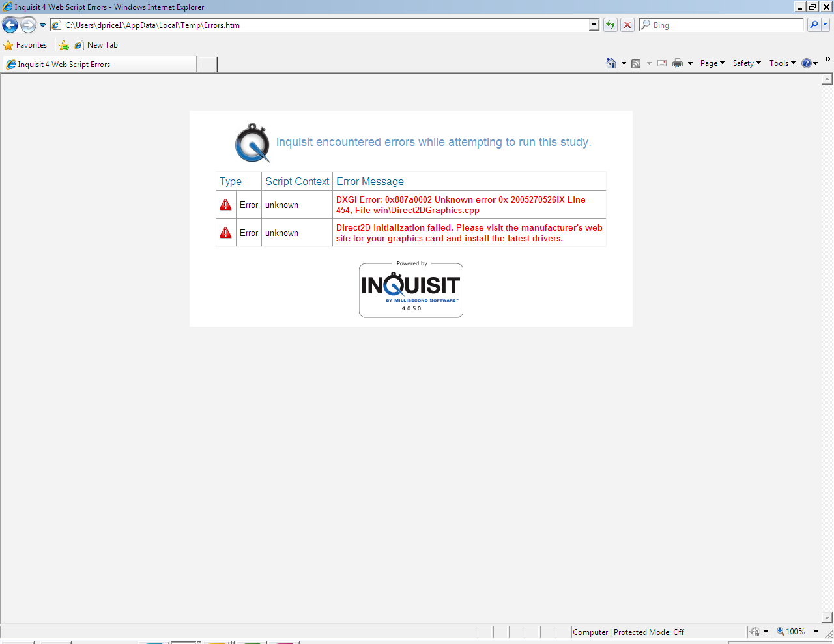Image resolution: width=834 pixels, height=644 pixels.
Task: Click the Script Context column header
Action: [297, 182]
